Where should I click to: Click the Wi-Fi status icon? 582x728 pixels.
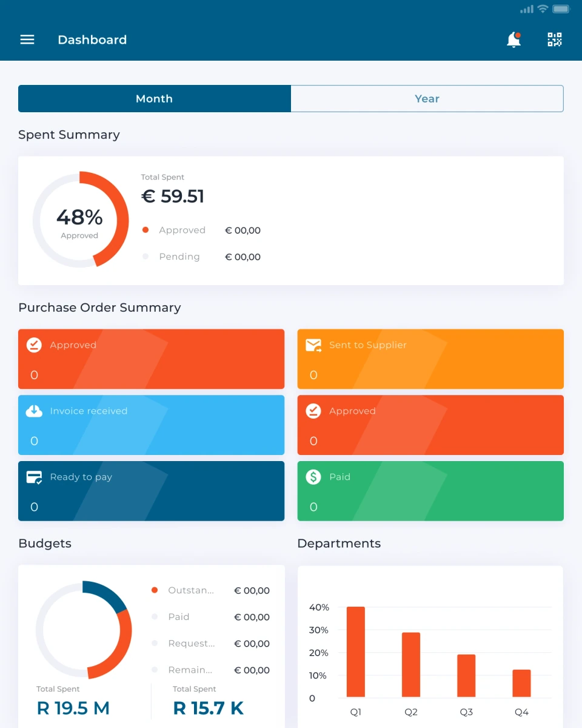tap(543, 8)
